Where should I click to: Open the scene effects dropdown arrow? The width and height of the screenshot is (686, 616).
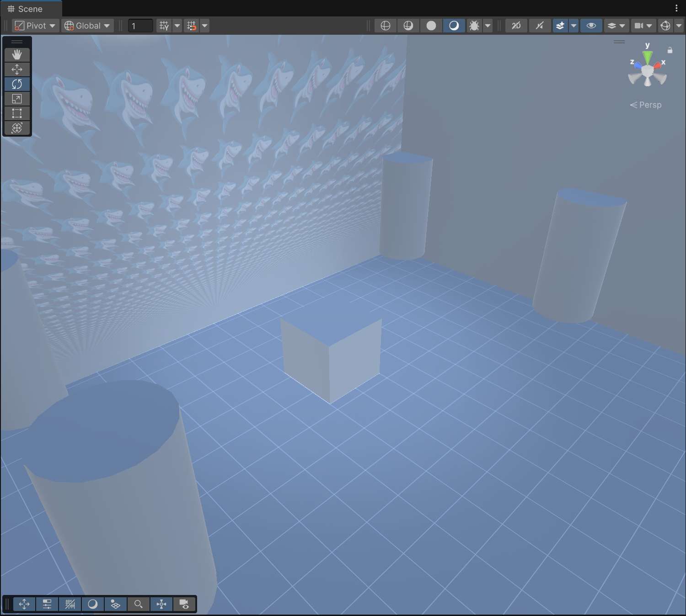(573, 26)
